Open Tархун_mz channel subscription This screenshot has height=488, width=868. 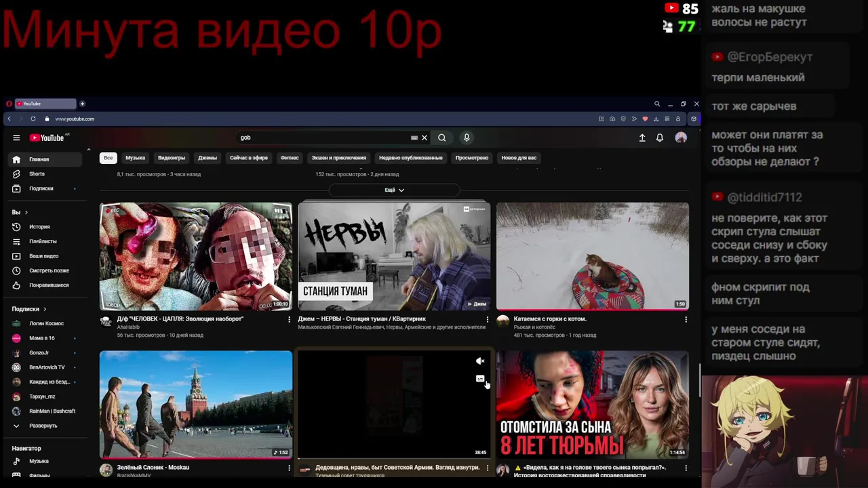(x=46, y=396)
